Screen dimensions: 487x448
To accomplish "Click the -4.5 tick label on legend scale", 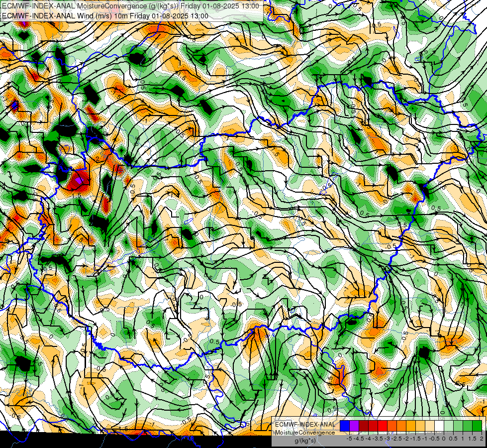I will 359,439.
